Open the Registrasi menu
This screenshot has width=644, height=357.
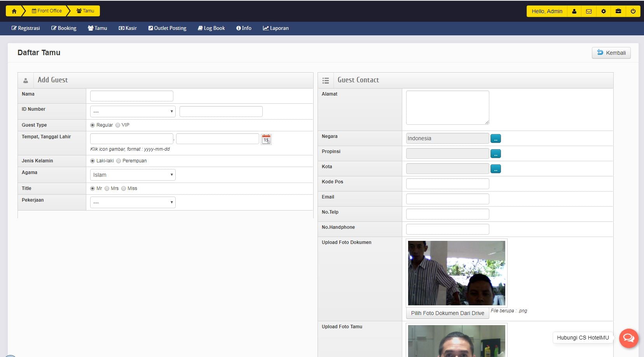coord(26,28)
